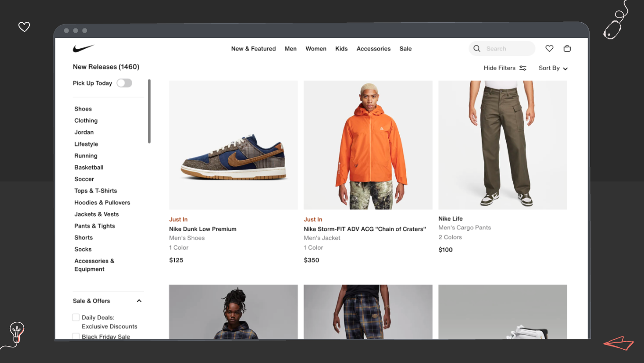Click the Nike swoosh logo
This screenshot has width=644, height=363.
coord(83,47)
